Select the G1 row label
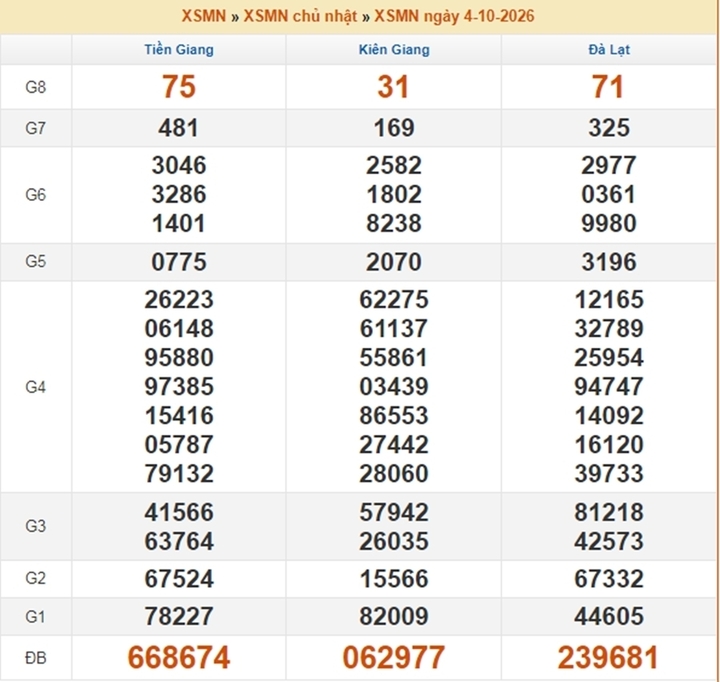Viewport: 720px width, 682px height. [x=35, y=616]
